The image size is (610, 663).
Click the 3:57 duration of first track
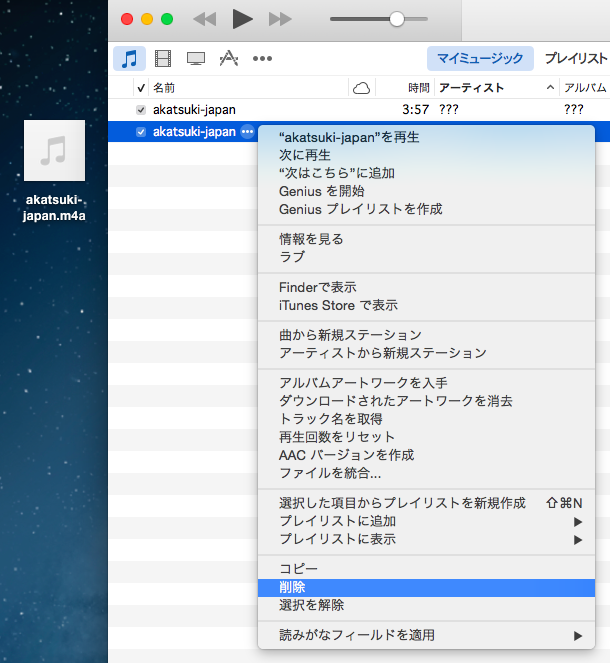(416, 110)
